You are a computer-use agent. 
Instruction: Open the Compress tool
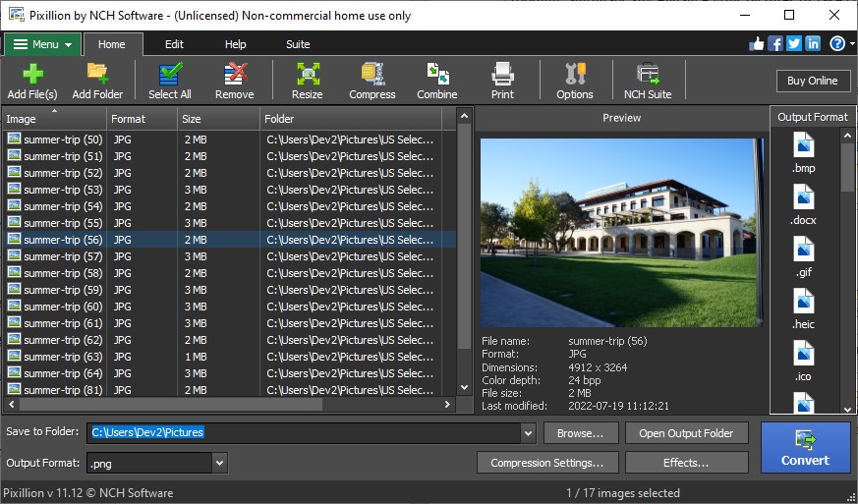pyautogui.click(x=372, y=81)
